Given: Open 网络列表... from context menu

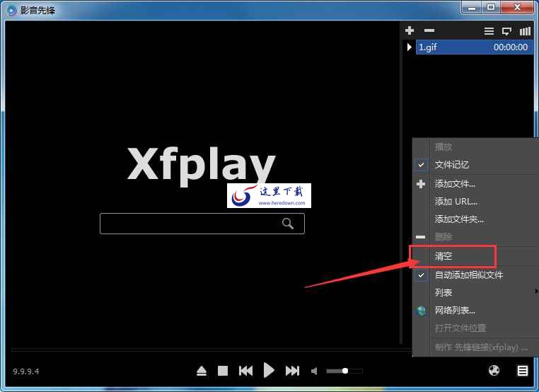Looking at the screenshot, I should (476, 311).
